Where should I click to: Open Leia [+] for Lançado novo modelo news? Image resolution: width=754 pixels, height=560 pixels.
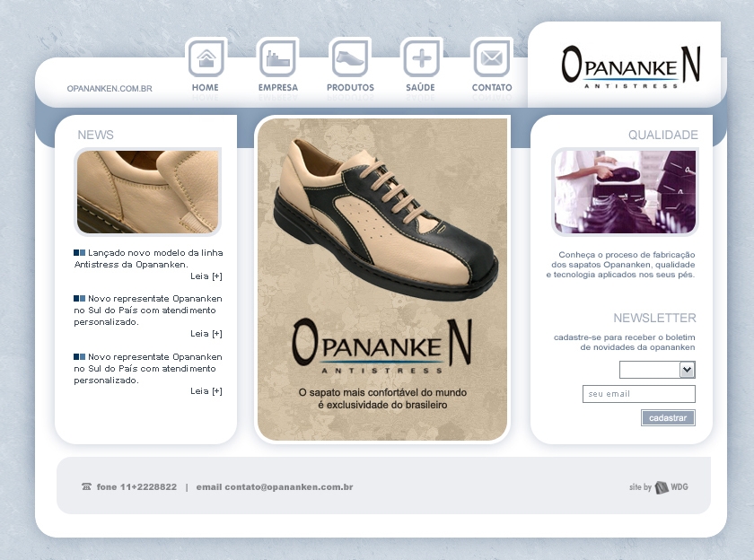[x=206, y=276]
